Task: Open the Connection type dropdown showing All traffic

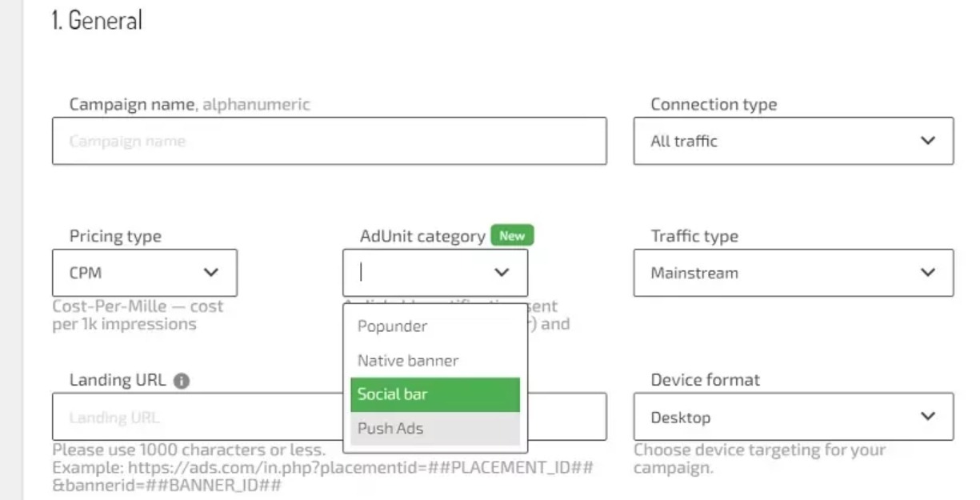Action: (792, 141)
